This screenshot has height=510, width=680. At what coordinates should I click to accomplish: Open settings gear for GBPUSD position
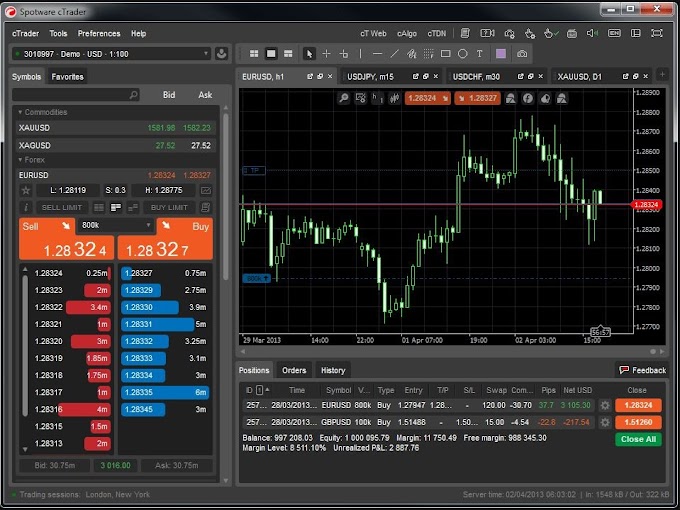point(605,422)
